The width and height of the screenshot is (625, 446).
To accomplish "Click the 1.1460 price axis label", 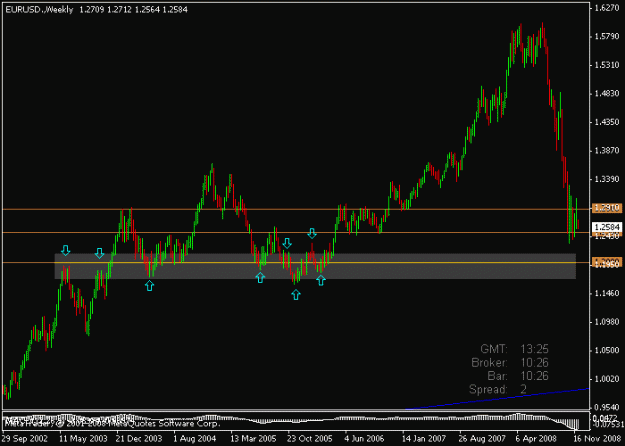I will [606, 294].
